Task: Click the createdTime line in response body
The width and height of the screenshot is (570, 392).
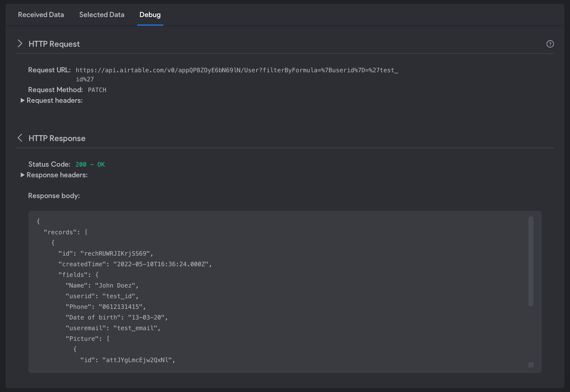Action: [x=135, y=264]
